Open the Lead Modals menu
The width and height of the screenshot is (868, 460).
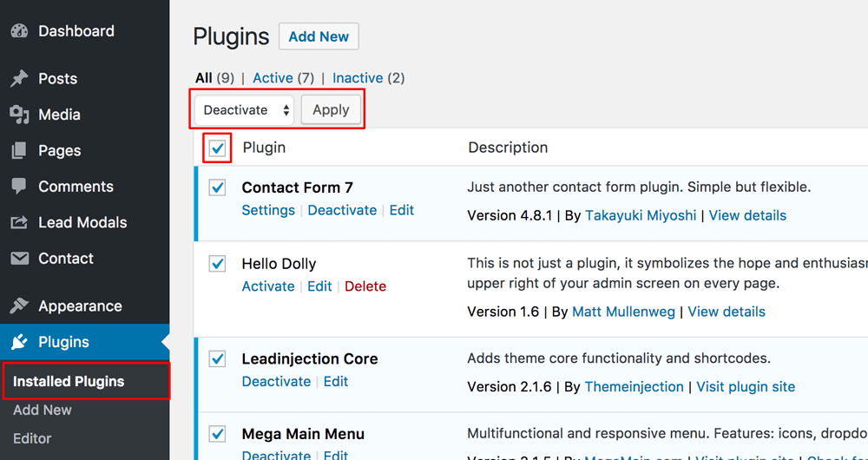[x=82, y=222]
